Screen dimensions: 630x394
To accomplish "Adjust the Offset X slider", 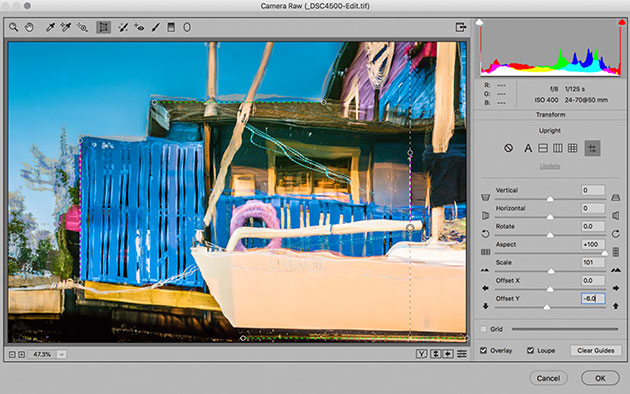I will [x=550, y=289].
